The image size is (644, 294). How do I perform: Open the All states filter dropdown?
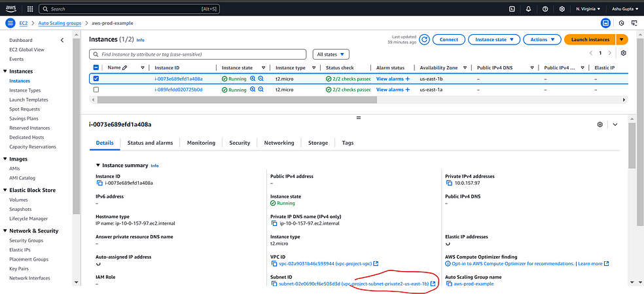coord(331,54)
